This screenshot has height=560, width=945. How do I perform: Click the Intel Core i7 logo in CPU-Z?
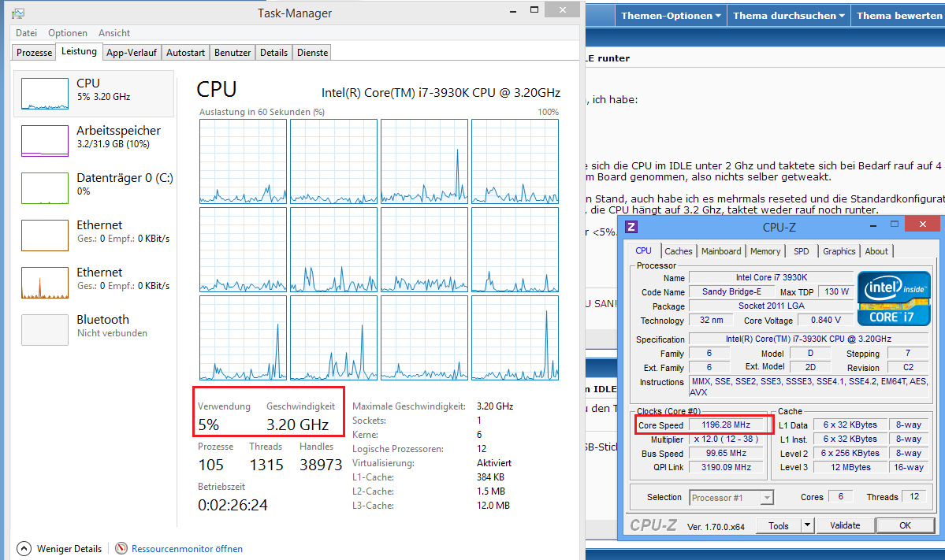point(894,299)
